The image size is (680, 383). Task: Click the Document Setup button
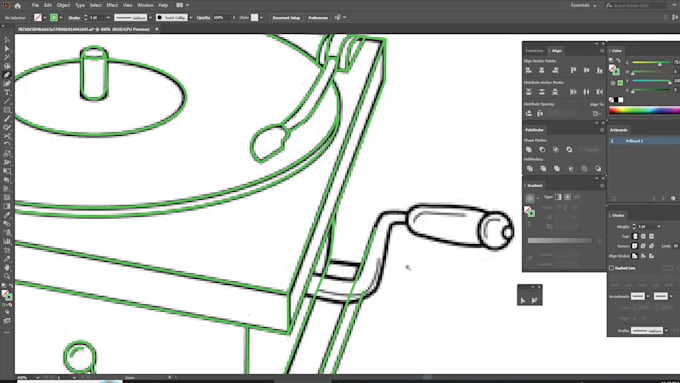click(x=286, y=18)
